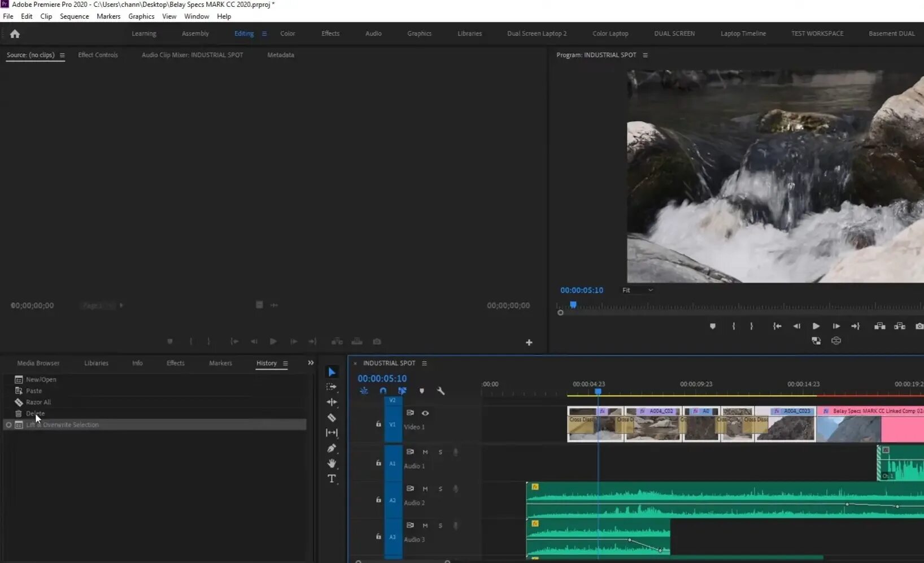Expand the hidden panel tabs chevron
The height and width of the screenshot is (563, 924).
pyautogui.click(x=311, y=363)
